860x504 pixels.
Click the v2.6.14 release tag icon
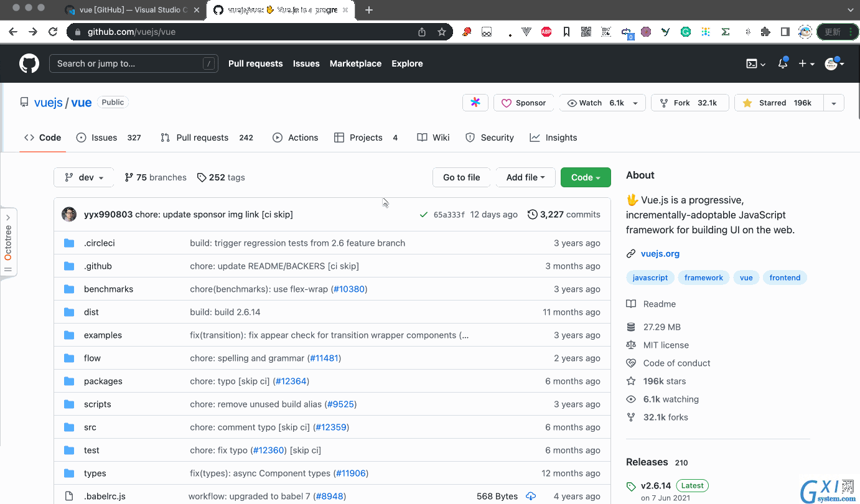tap(631, 487)
